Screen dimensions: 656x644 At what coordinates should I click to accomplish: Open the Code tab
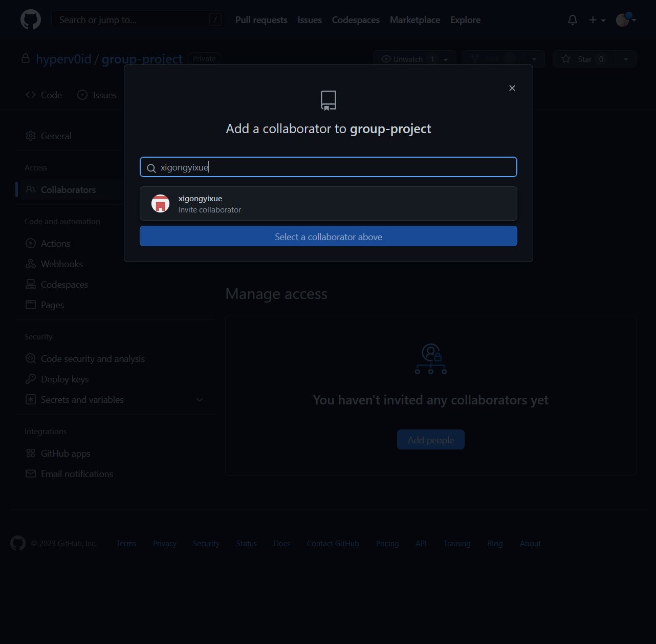coord(44,95)
